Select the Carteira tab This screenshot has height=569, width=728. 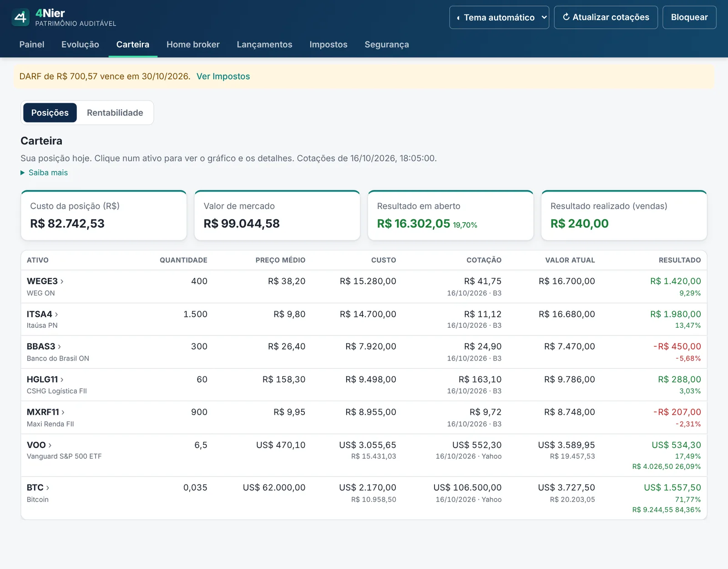(x=133, y=45)
